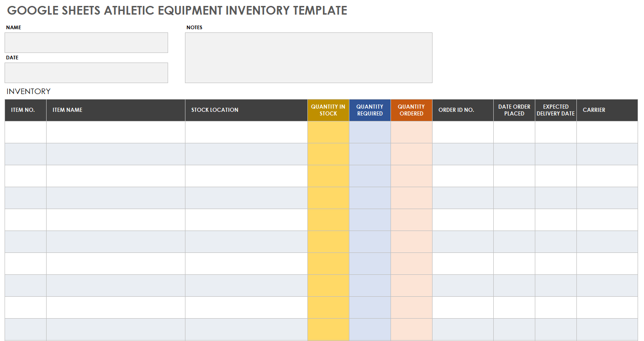This screenshot has width=644, height=341.
Task: Select the Date Order Placed header
Action: (x=514, y=110)
